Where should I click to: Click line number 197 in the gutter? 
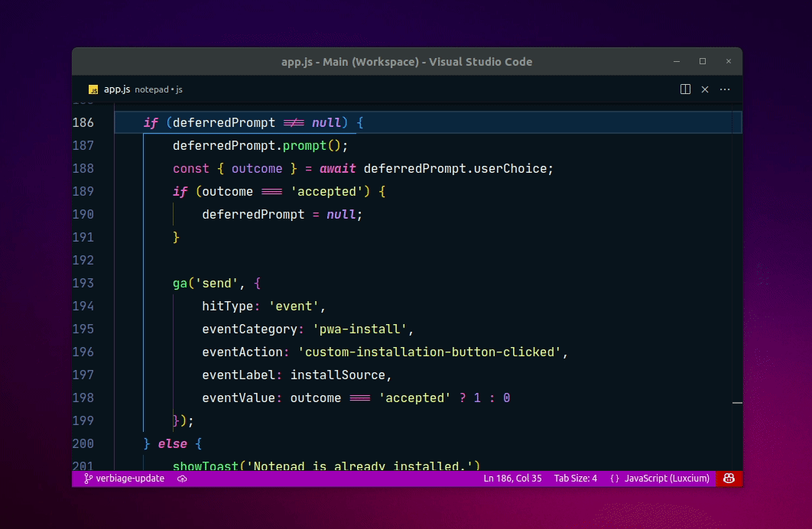83,375
